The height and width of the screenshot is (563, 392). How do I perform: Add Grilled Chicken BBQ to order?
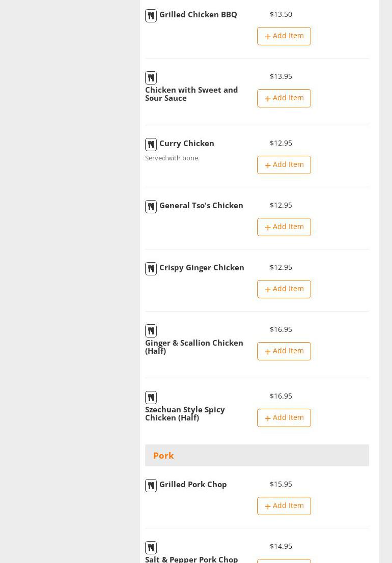(284, 36)
